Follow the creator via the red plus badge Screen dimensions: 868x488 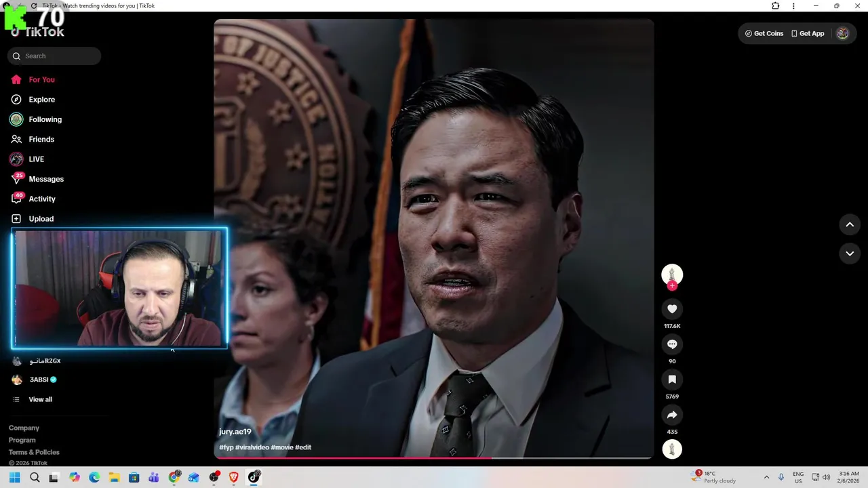pyautogui.click(x=672, y=286)
